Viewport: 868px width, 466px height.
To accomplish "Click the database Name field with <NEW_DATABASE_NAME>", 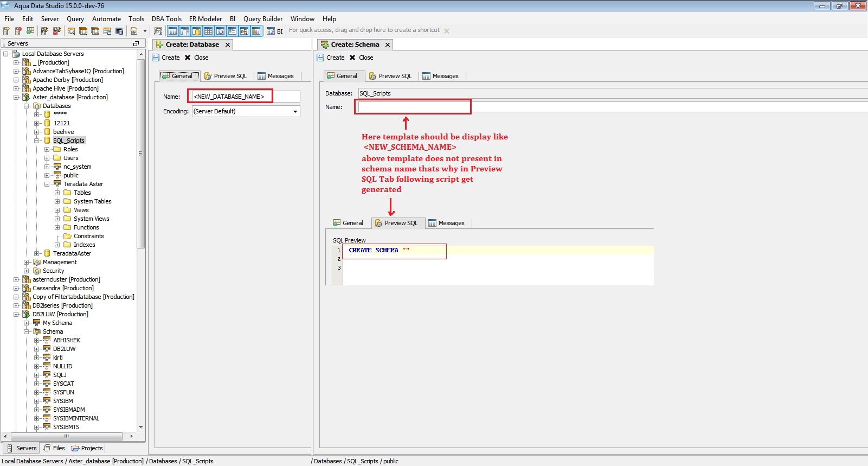I will 246,97.
